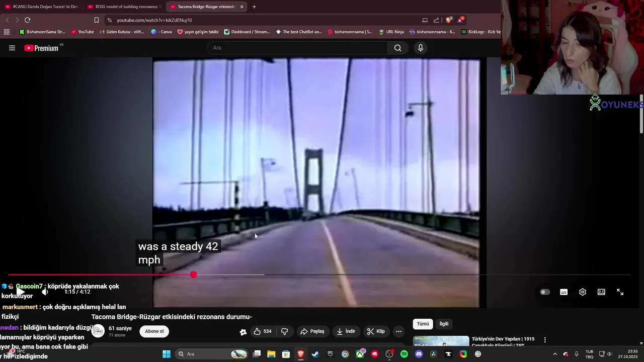This screenshot has height=362, width=644.
Task: Open Steam from the taskbar
Action: pos(315,354)
